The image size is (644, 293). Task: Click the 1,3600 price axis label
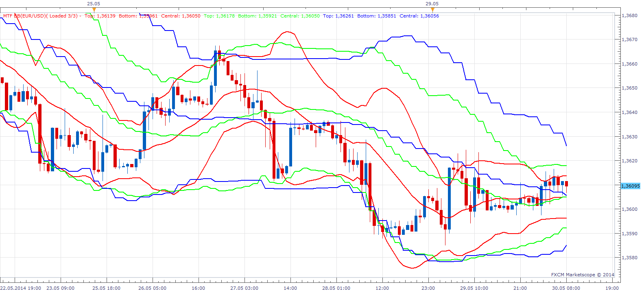click(x=630, y=209)
